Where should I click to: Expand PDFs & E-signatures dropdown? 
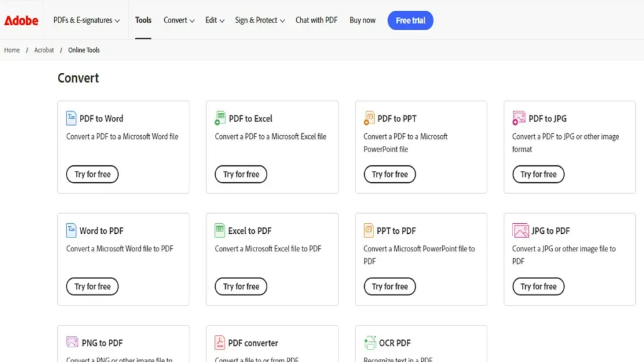tap(86, 20)
